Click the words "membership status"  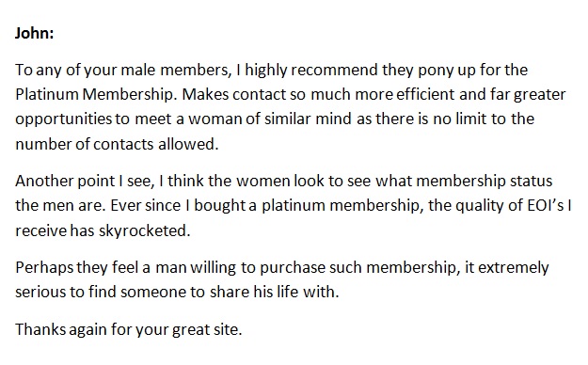(485, 181)
